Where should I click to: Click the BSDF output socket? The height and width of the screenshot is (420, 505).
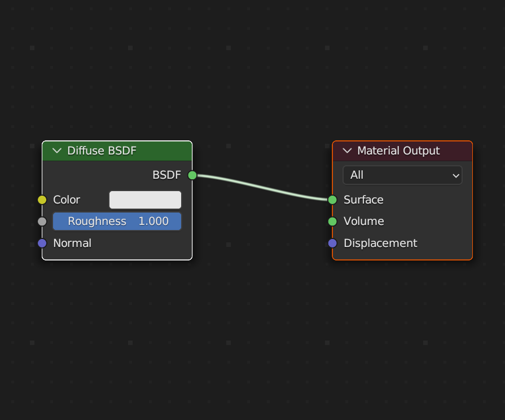coord(192,175)
